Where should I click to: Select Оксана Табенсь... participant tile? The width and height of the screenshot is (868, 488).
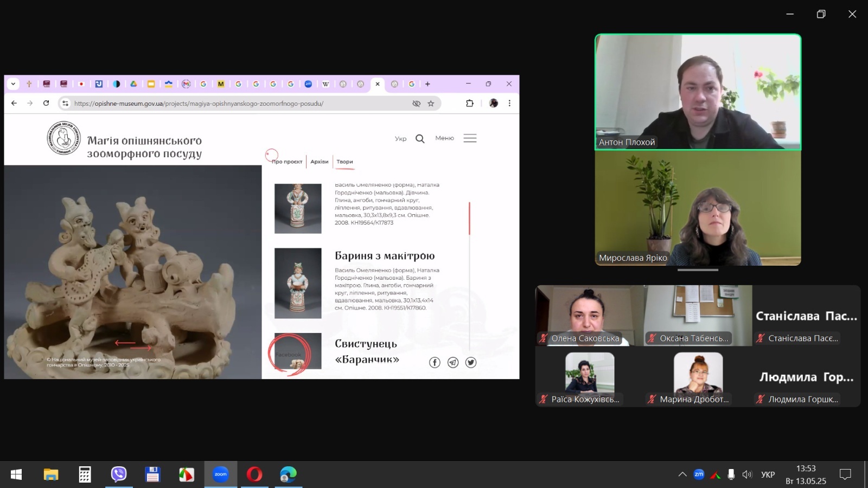(x=698, y=316)
